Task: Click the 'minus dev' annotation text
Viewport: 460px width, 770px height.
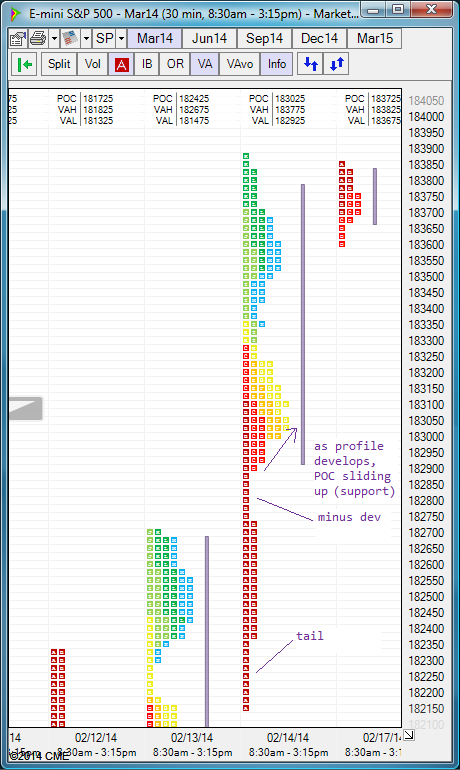Action: pos(349,517)
